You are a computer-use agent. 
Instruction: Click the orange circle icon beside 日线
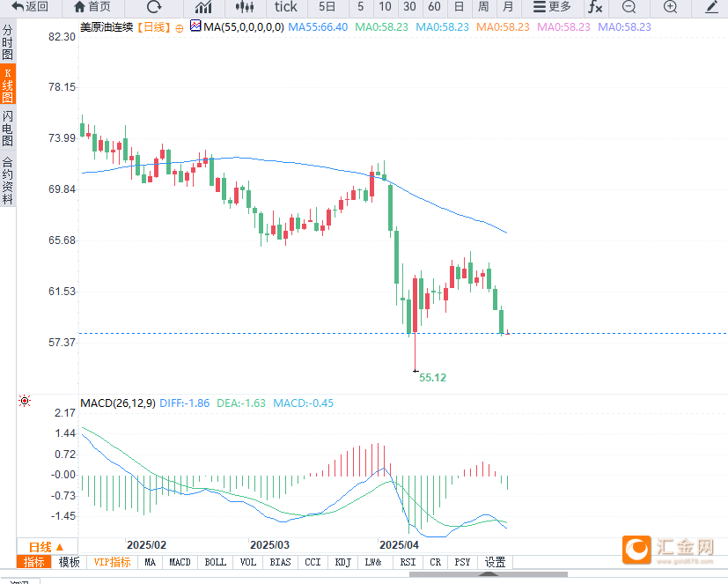180,28
